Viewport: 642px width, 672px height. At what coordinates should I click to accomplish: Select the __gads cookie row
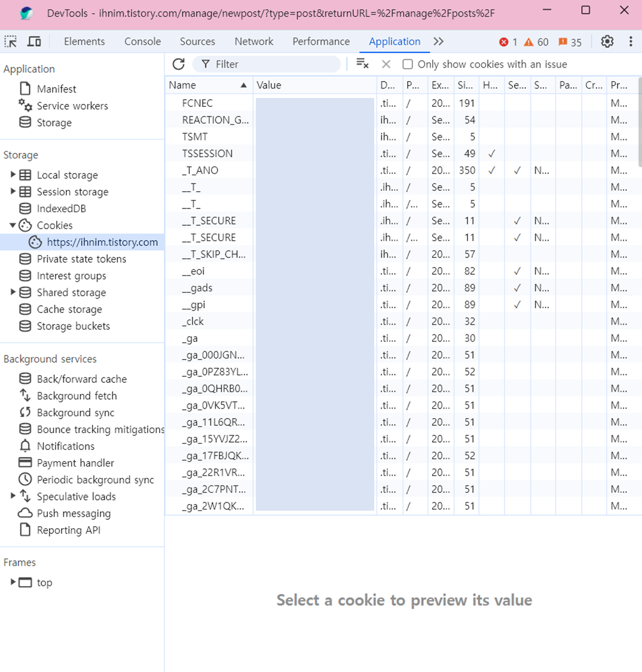tap(402, 287)
